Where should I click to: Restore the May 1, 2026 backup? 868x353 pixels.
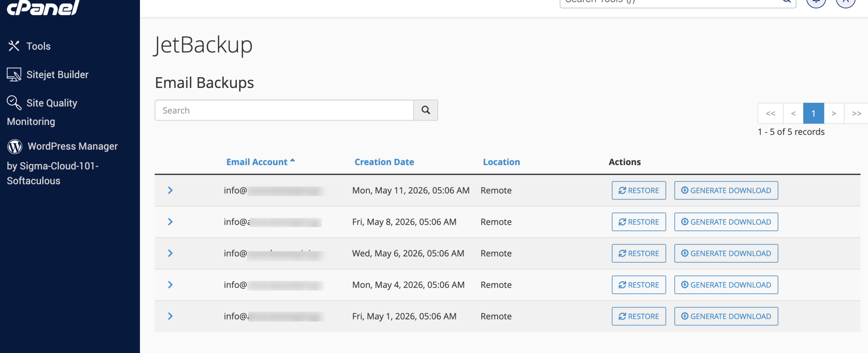pos(639,316)
